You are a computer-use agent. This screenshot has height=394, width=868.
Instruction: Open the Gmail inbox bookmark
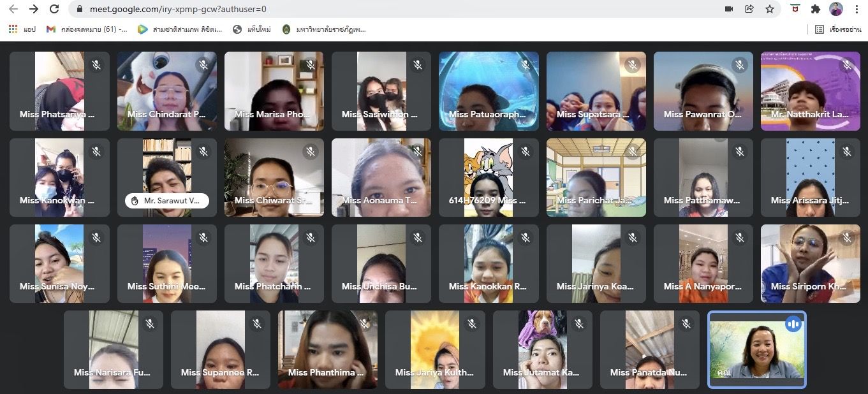(x=87, y=29)
